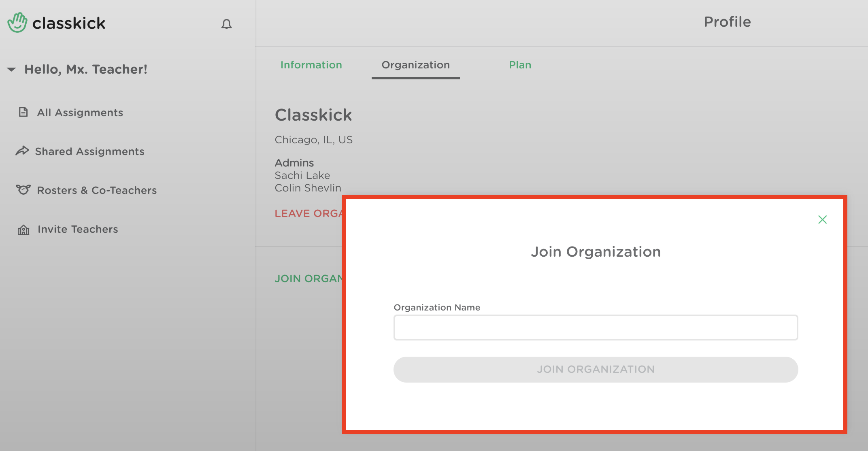Click the Leave Organization red link
The width and height of the screenshot is (868, 451).
[308, 213]
